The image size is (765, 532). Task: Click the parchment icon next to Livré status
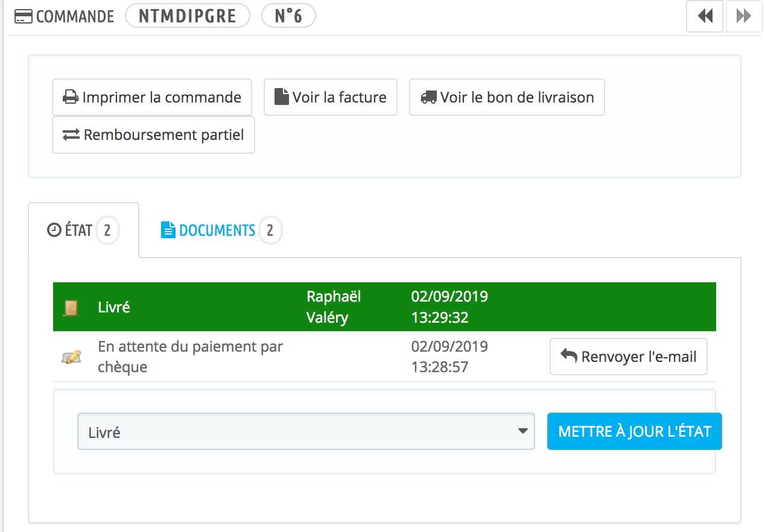[x=72, y=306]
